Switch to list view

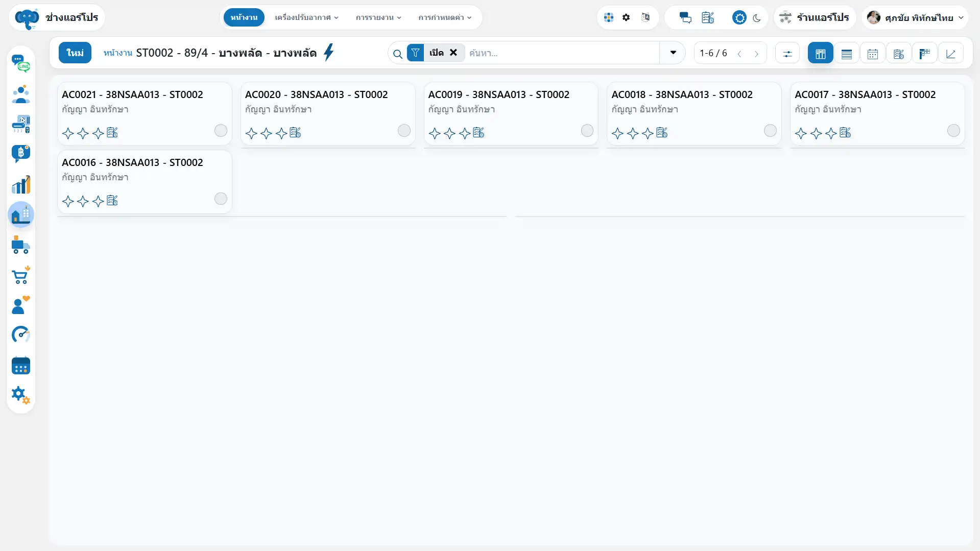[x=846, y=53]
